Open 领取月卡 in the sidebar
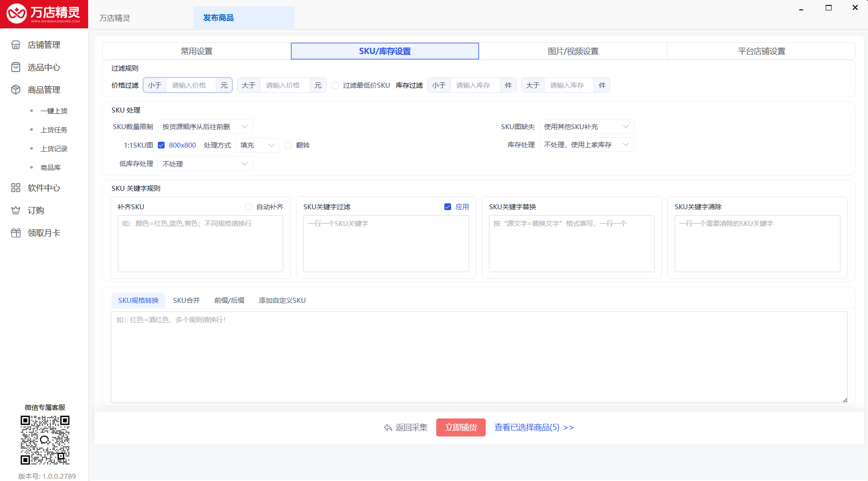This screenshot has height=481, width=868. click(44, 233)
